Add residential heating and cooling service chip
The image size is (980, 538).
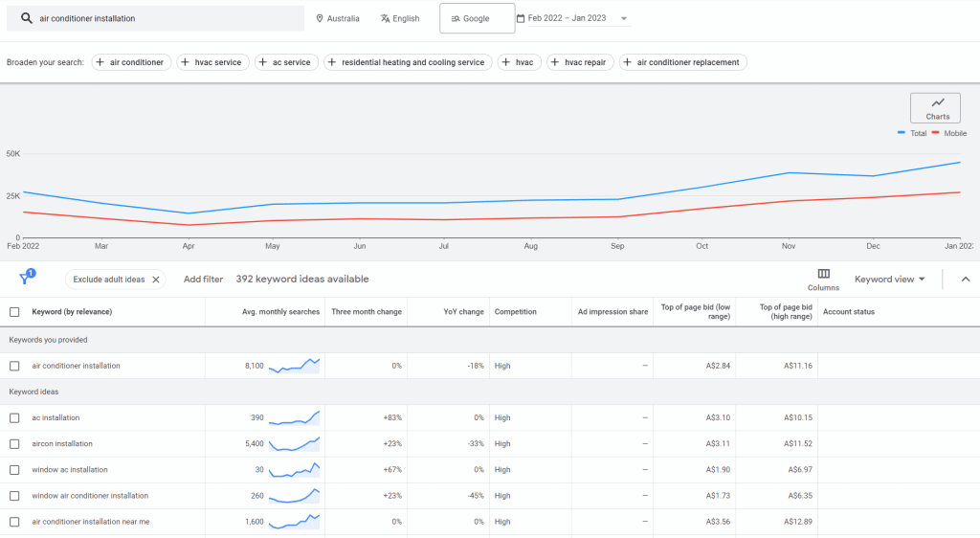pos(408,62)
